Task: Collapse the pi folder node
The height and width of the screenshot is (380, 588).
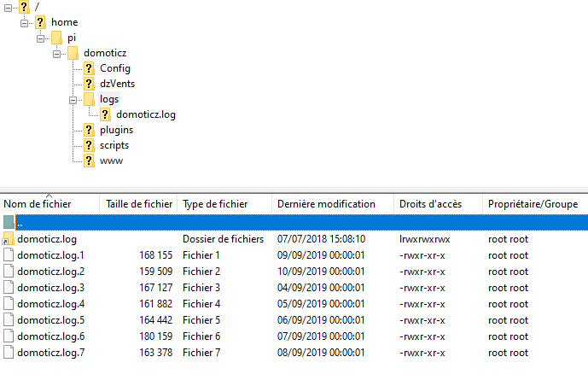Action: coord(41,38)
